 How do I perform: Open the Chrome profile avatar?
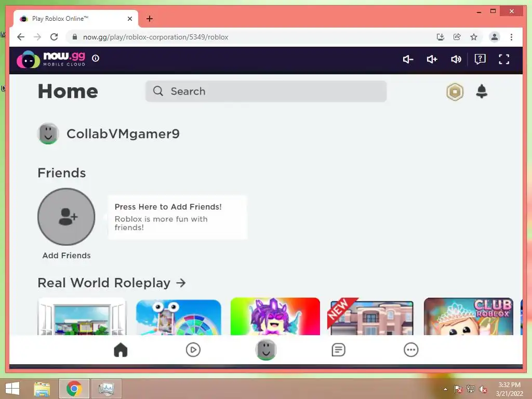click(x=495, y=37)
